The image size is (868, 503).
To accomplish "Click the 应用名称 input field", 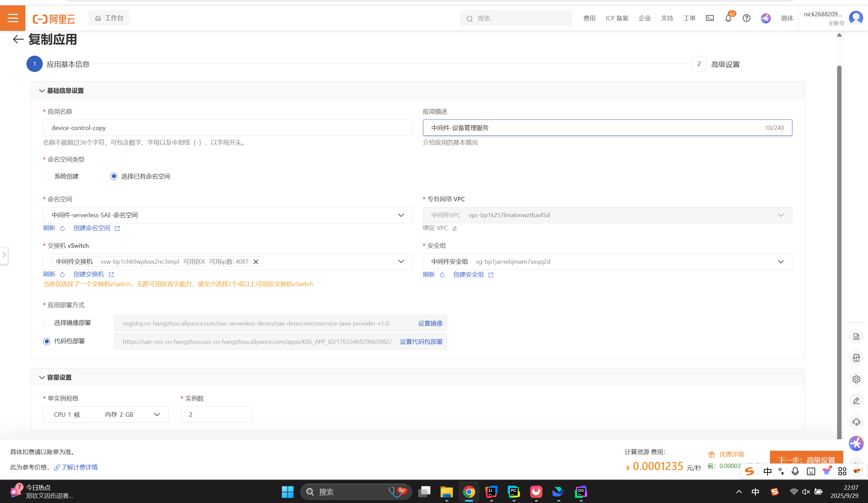I will tap(227, 128).
